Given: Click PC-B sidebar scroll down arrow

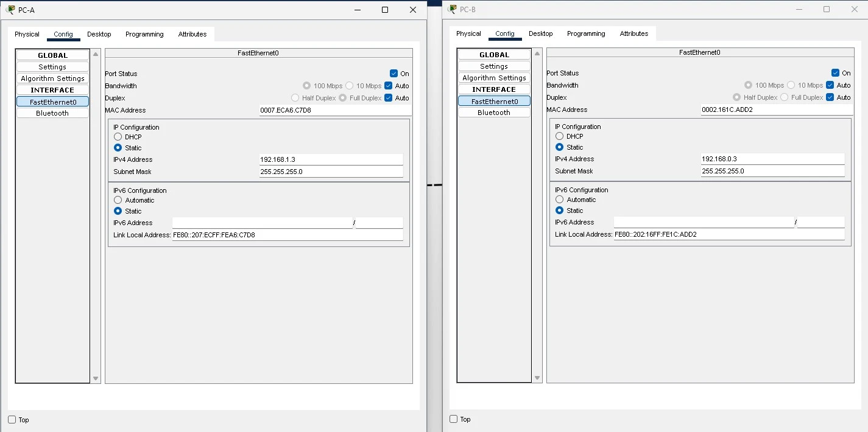Looking at the screenshot, I should point(537,378).
